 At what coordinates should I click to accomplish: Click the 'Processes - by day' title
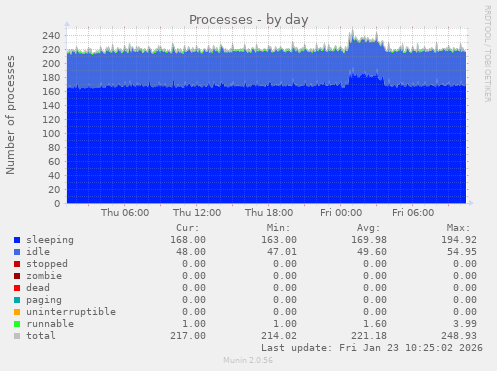tap(249, 20)
